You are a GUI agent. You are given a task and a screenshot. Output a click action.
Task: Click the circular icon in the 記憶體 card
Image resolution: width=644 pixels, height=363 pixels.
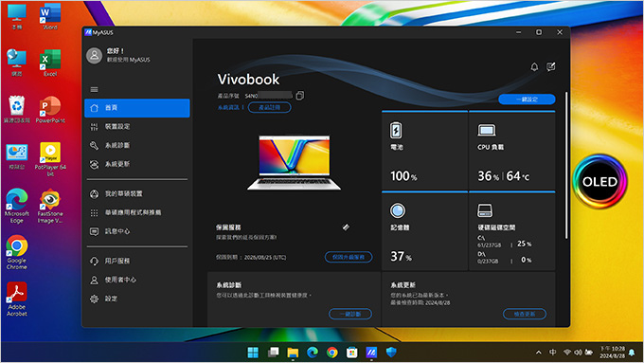point(398,210)
